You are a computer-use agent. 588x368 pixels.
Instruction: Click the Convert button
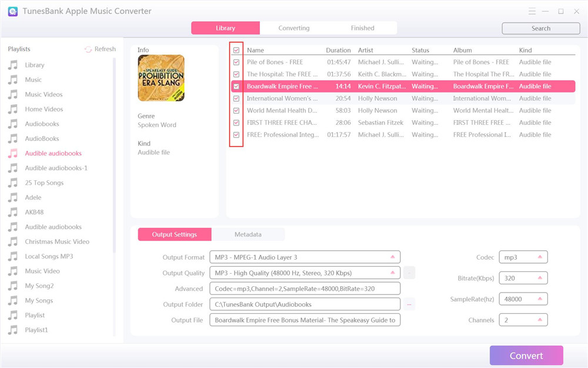coord(526,356)
